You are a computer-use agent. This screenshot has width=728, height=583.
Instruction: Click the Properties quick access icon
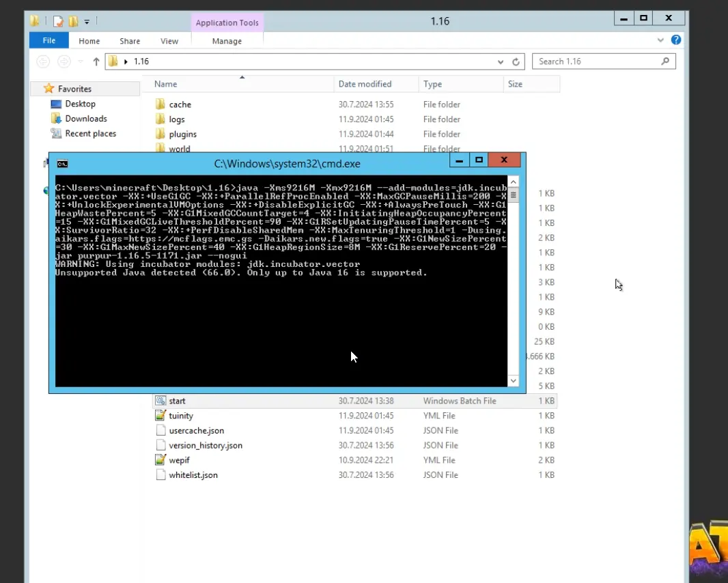pos(58,21)
